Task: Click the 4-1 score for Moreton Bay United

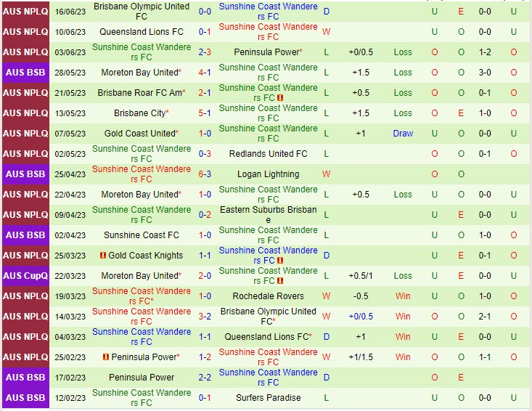Action: [x=205, y=73]
